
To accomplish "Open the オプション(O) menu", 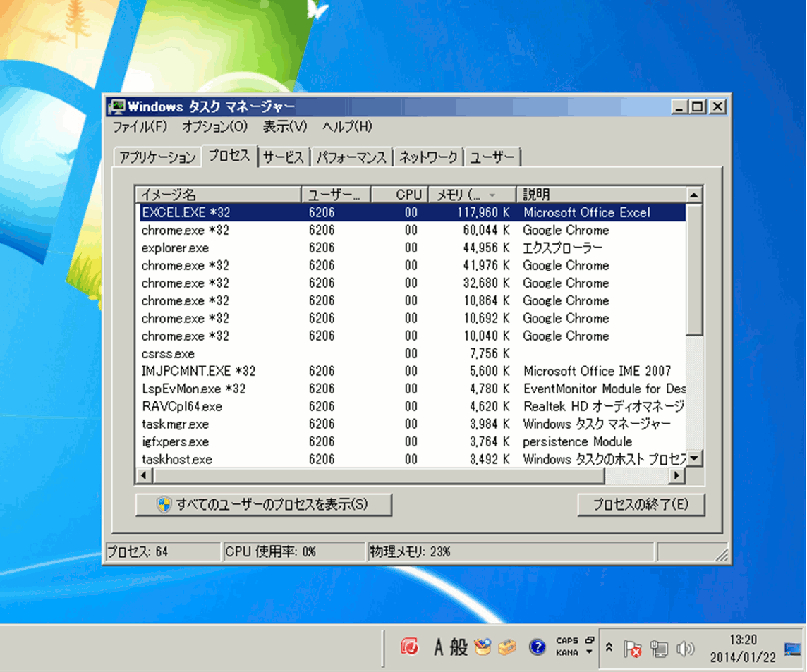I will click(x=214, y=127).
